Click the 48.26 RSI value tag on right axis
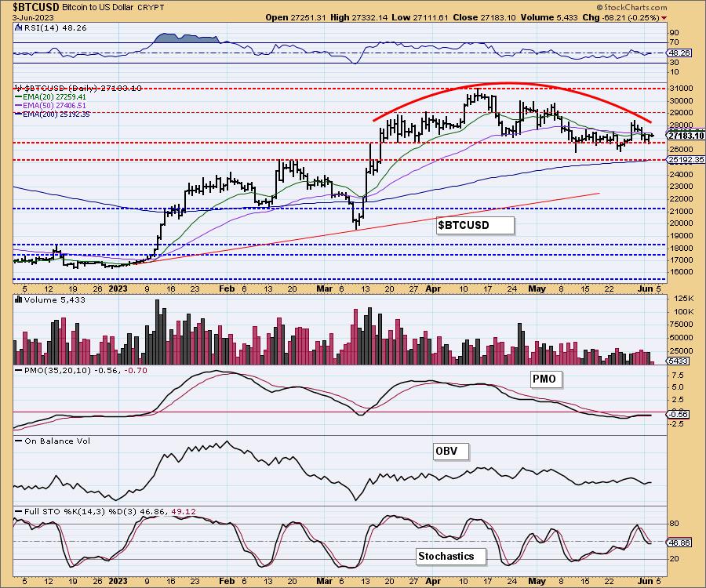 tap(679, 53)
